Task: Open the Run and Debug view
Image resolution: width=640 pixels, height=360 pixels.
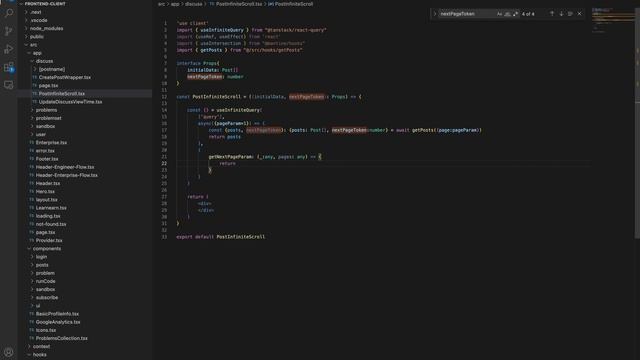Action: click(9, 49)
